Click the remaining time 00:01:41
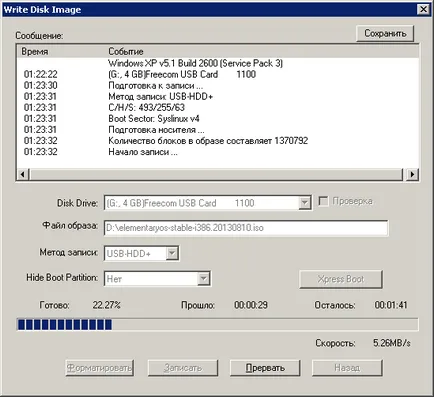The width and height of the screenshot is (434, 397). pos(391,305)
